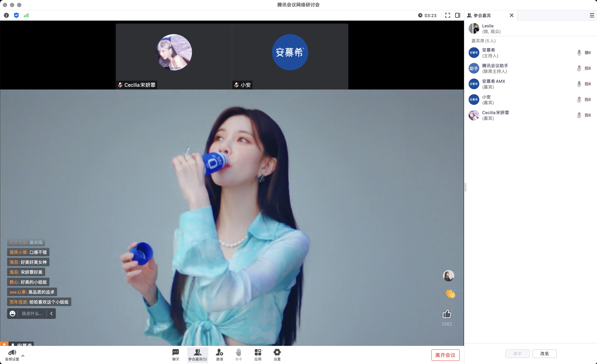Send a like with thumbs-up icon

pyautogui.click(x=447, y=314)
